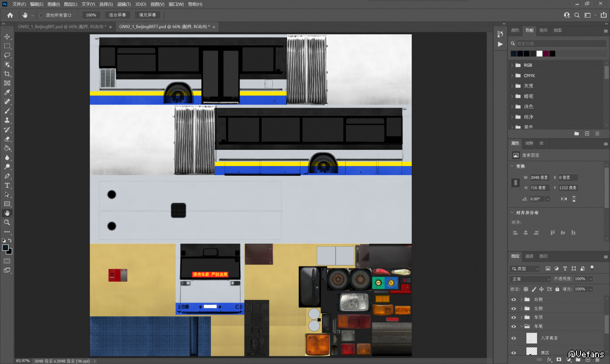Select the Zoom tool in the toolbar
Viewport: 610px width, 364px height.
tap(7, 222)
